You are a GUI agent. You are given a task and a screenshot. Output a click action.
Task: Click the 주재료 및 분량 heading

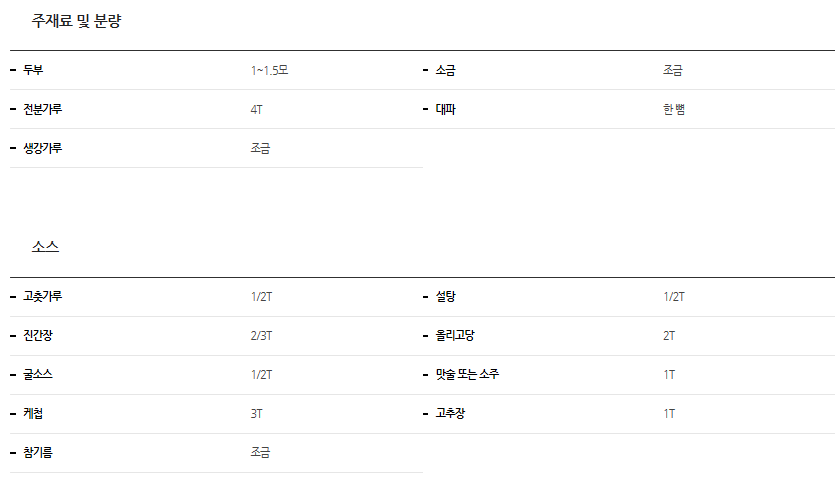click(x=77, y=21)
